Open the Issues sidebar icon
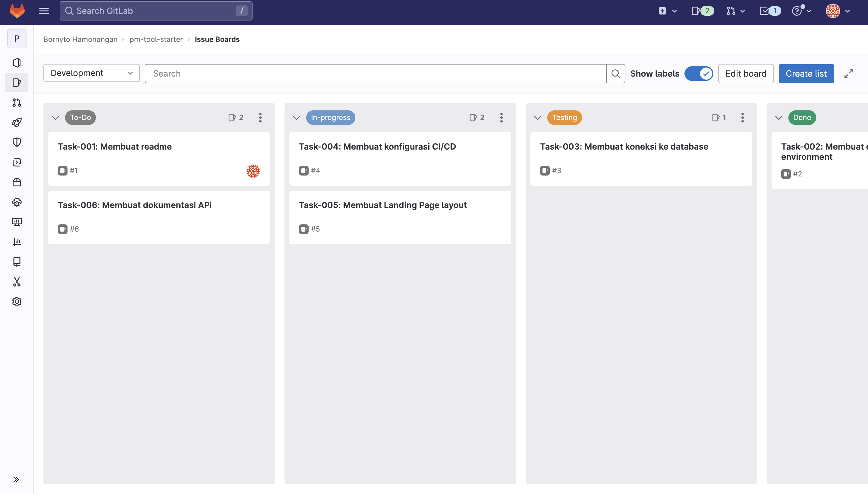This screenshot has width=868, height=494. 16,82
